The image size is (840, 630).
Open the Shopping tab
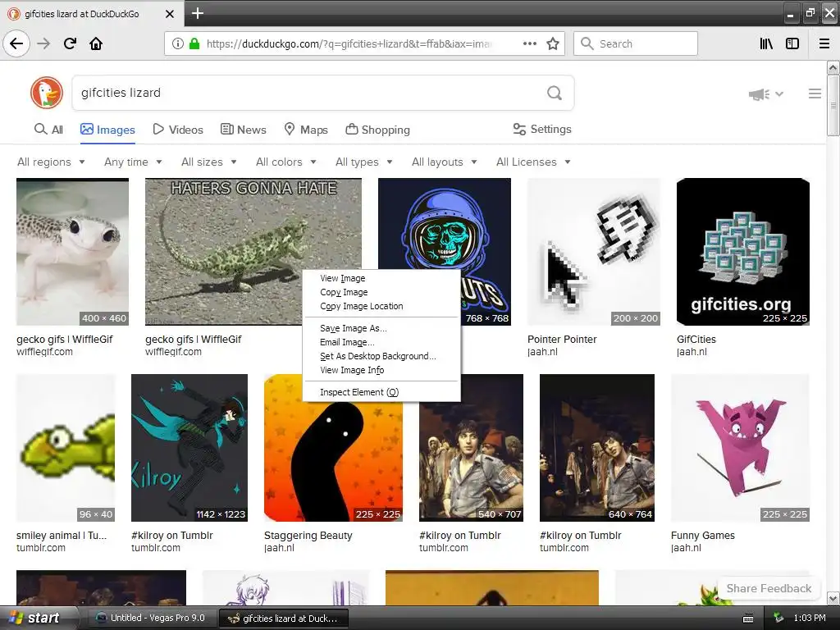tap(377, 130)
